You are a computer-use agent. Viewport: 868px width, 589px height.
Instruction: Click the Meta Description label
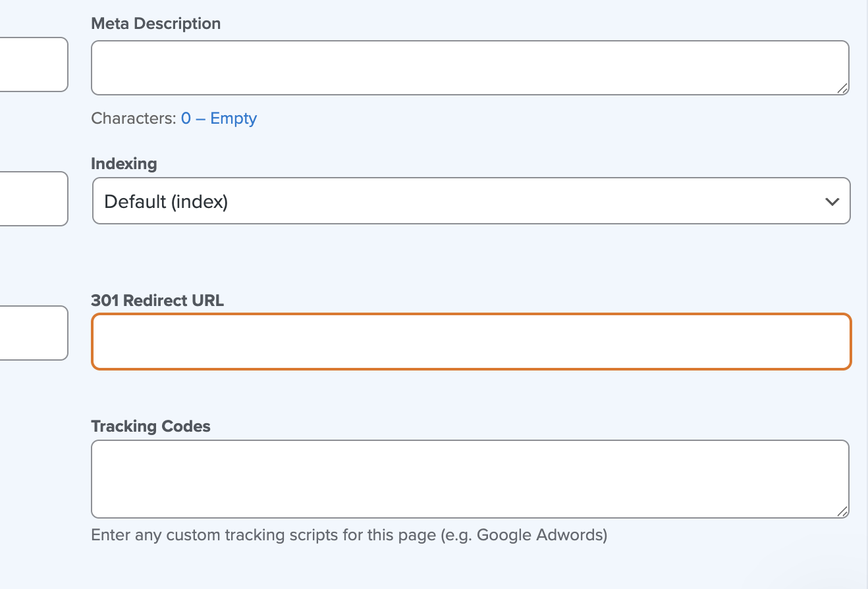[x=155, y=24]
